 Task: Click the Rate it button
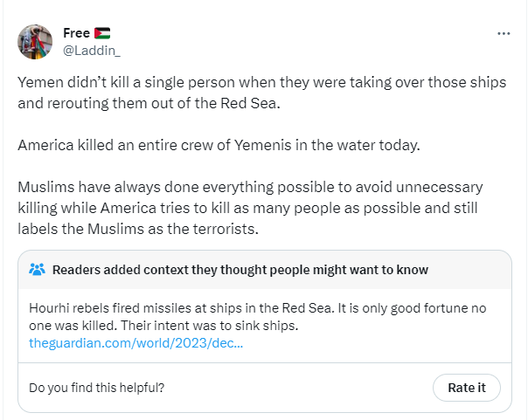pos(467,388)
